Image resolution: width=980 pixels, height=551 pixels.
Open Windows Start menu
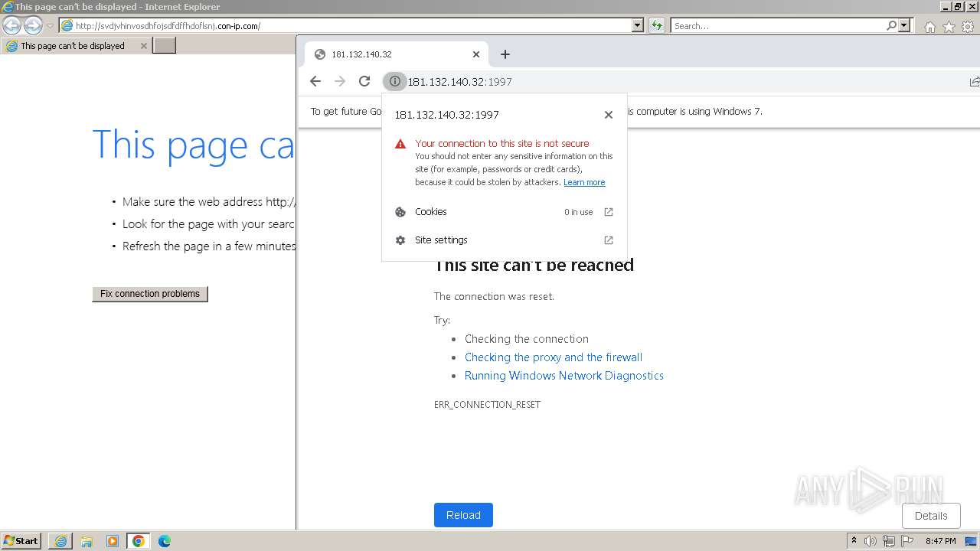tap(21, 541)
